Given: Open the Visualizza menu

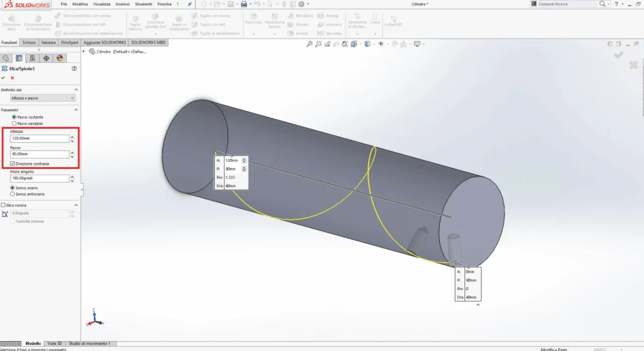Looking at the screenshot, I should point(101,4).
